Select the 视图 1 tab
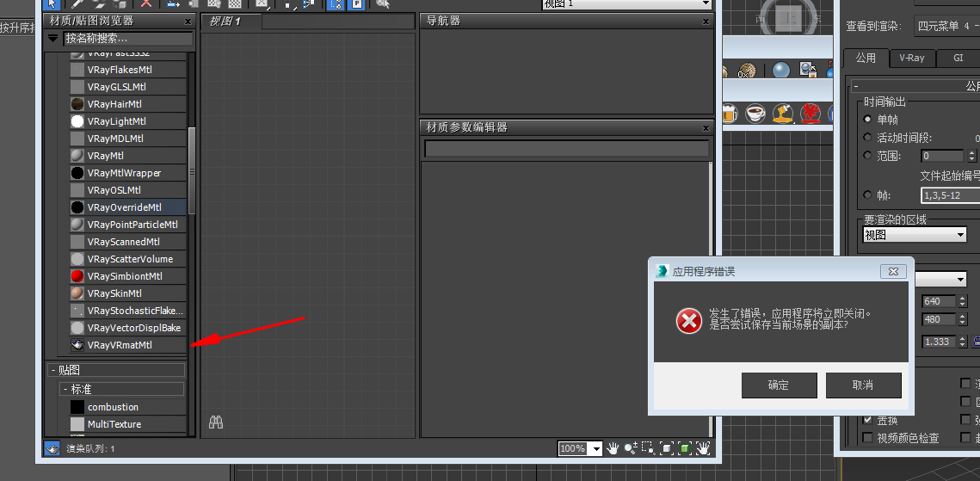The height and width of the screenshot is (481, 980). coord(231,22)
